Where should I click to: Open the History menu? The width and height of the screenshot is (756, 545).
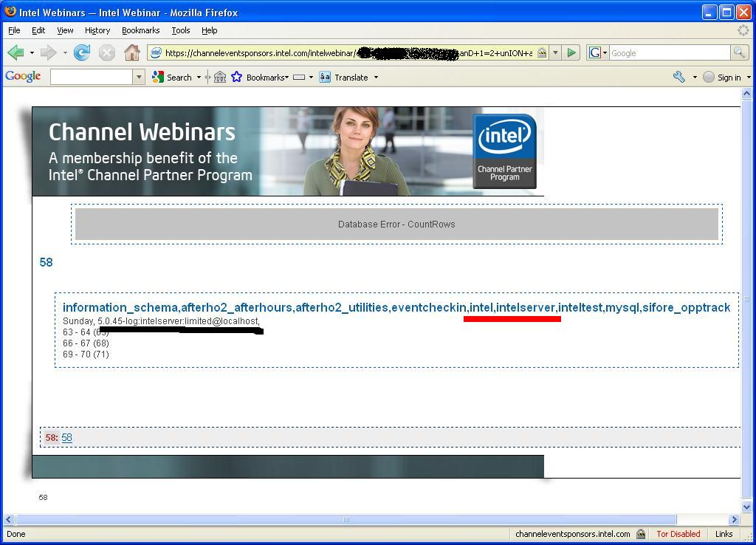click(x=97, y=30)
